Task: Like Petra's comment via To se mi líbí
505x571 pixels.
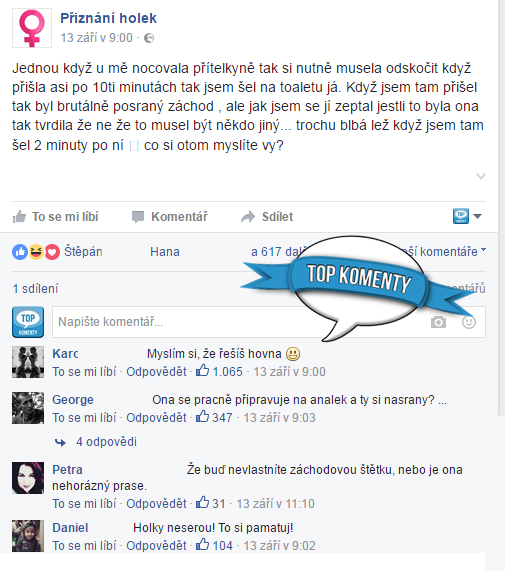Action: coord(84,503)
